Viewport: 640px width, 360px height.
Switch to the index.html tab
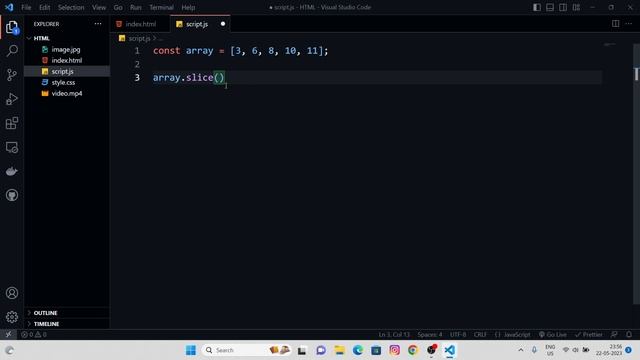140,24
